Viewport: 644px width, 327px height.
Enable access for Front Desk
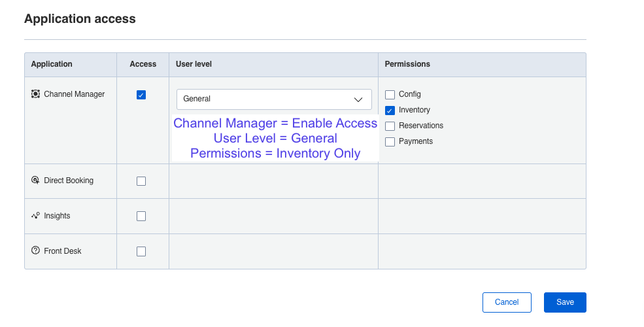tap(141, 252)
